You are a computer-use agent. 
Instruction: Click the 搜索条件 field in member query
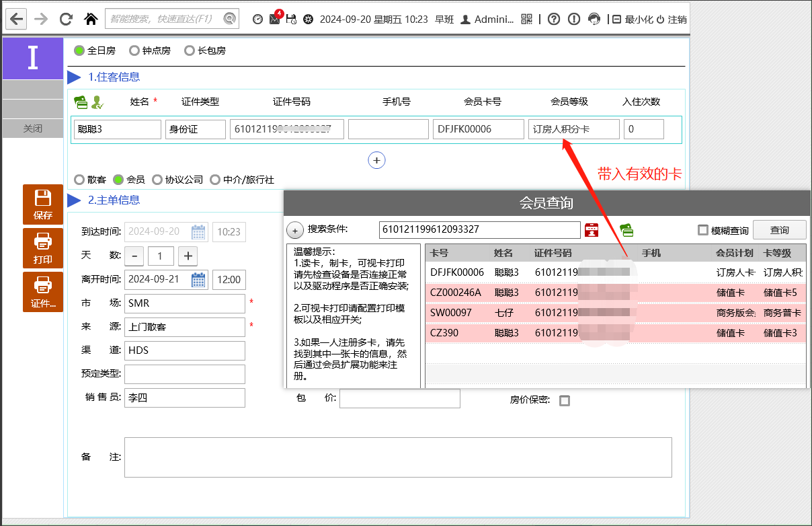coord(479,230)
